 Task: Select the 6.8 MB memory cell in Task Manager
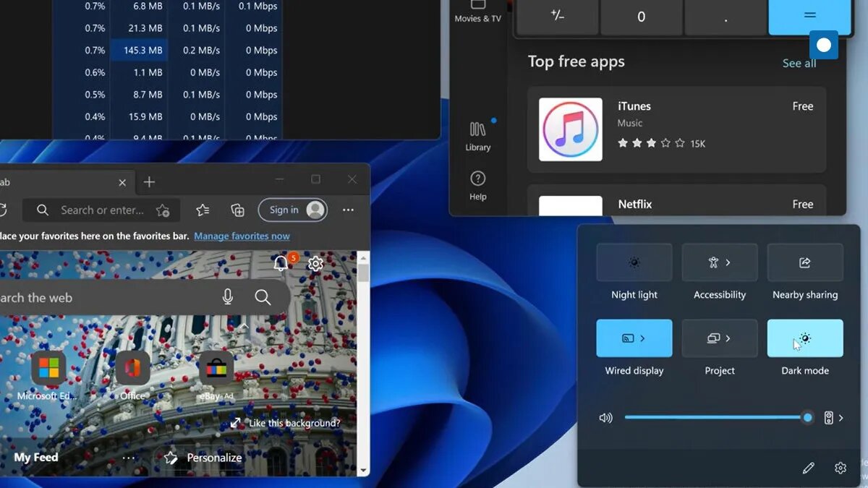(139, 6)
